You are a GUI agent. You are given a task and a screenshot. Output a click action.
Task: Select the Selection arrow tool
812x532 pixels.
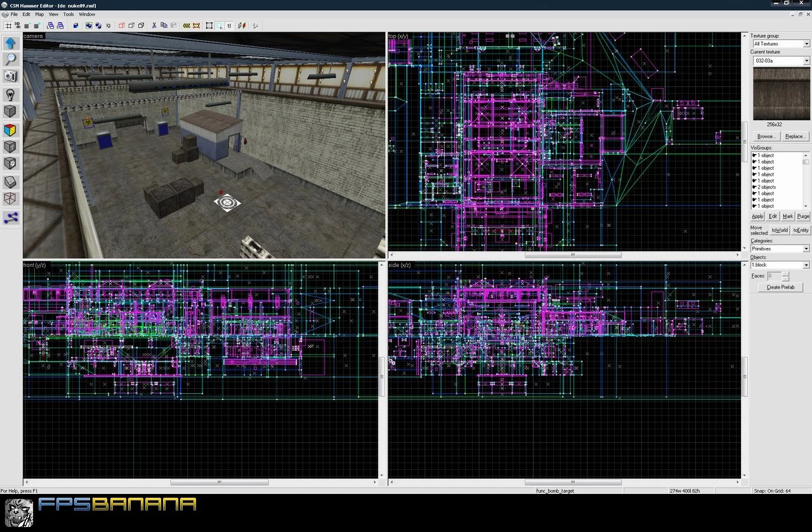click(11, 43)
